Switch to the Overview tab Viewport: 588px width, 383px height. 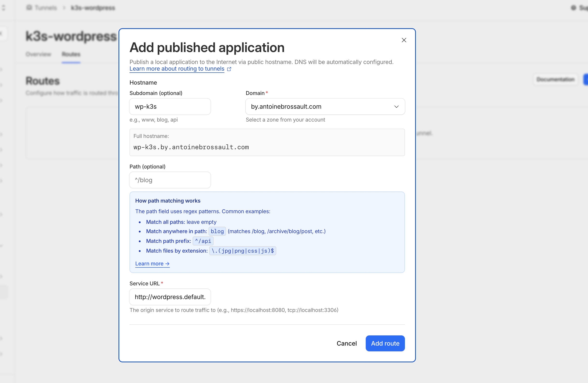pyautogui.click(x=38, y=54)
